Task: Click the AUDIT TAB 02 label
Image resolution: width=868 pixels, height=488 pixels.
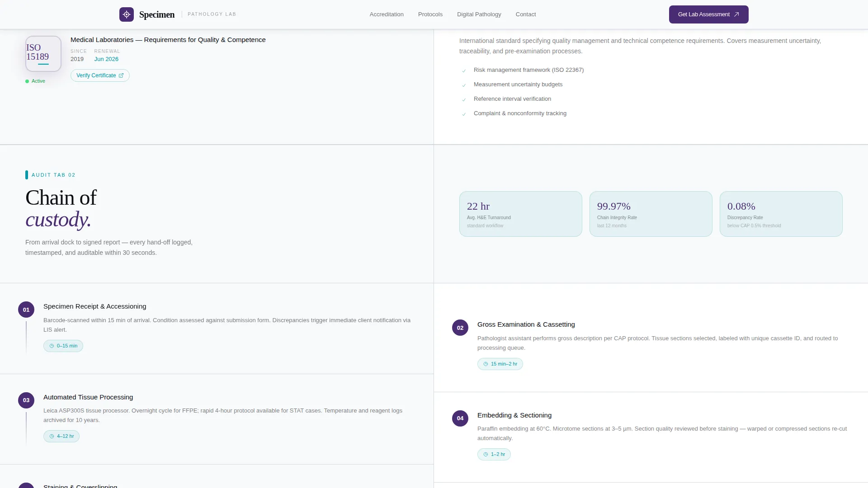Action: [53, 175]
